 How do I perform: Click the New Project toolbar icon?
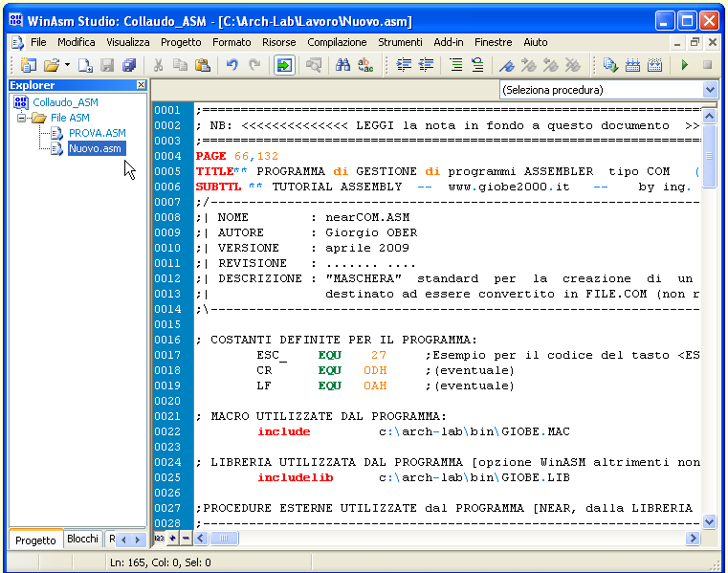click(29, 65)
